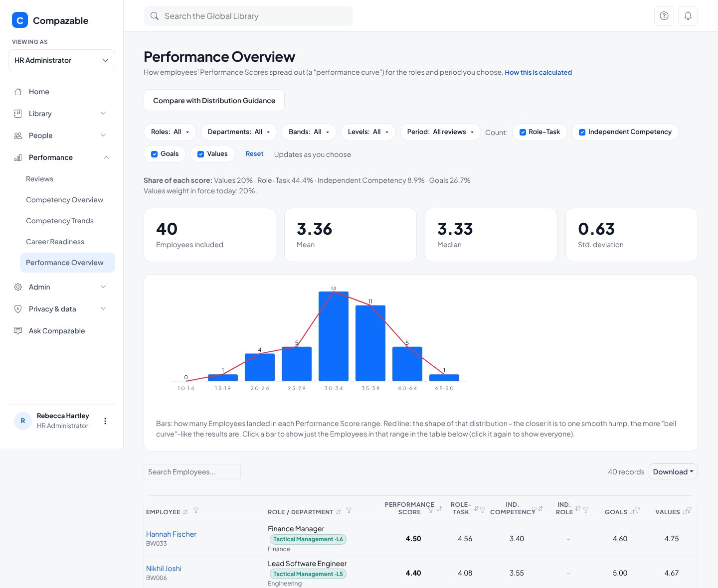Open the help question mark icon

(x=664, y=16)
